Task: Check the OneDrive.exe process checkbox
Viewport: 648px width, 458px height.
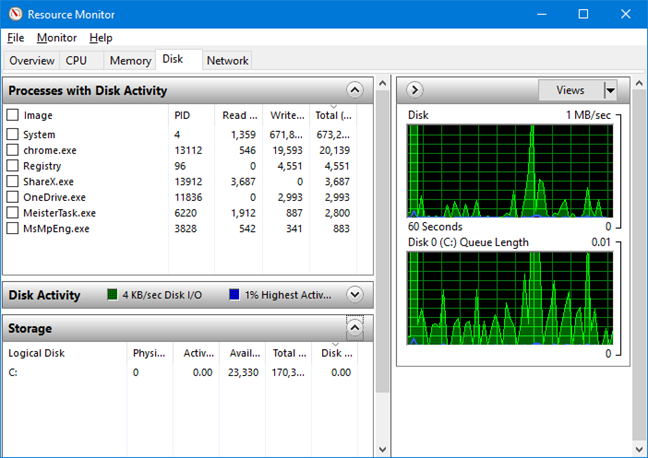Action: (x=12, y=197)
